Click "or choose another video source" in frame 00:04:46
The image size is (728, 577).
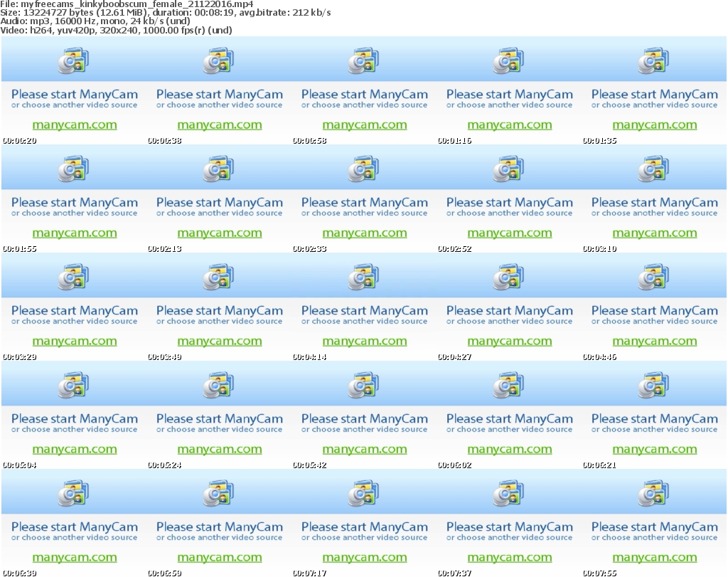click(x=655, y=322)
